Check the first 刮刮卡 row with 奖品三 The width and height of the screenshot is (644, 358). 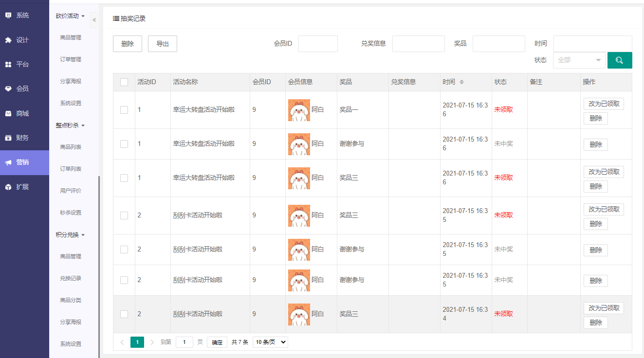pyautogui.click(x=124, y=215)
